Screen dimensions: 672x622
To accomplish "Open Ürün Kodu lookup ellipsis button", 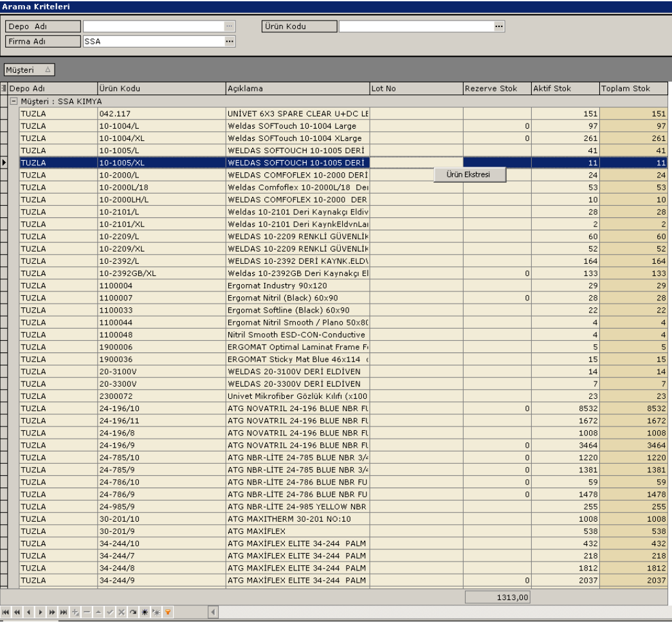I will 498,26.
